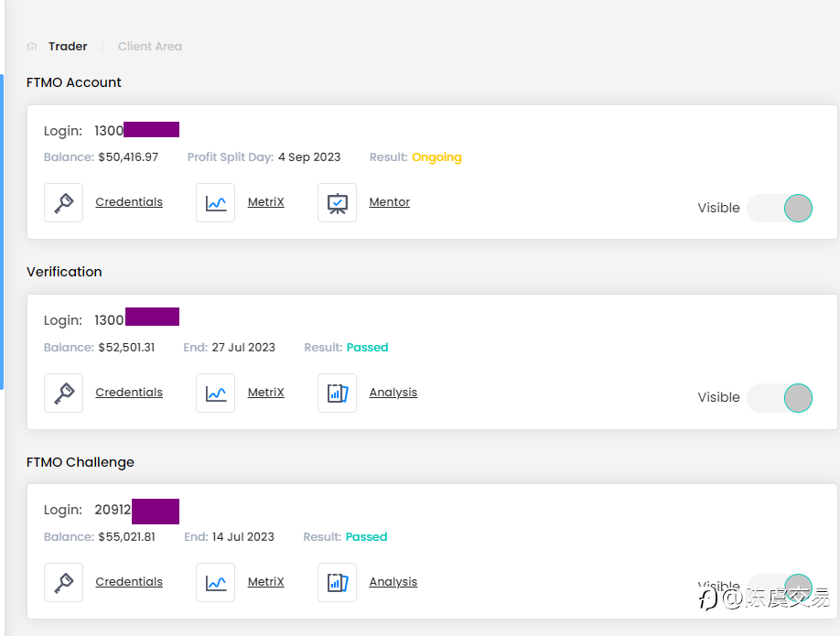The width and height of the screenshot is (840, 636).
Task: Click Analysis icon in FTMO Challenge card
Action: click(x=337, y=582)
